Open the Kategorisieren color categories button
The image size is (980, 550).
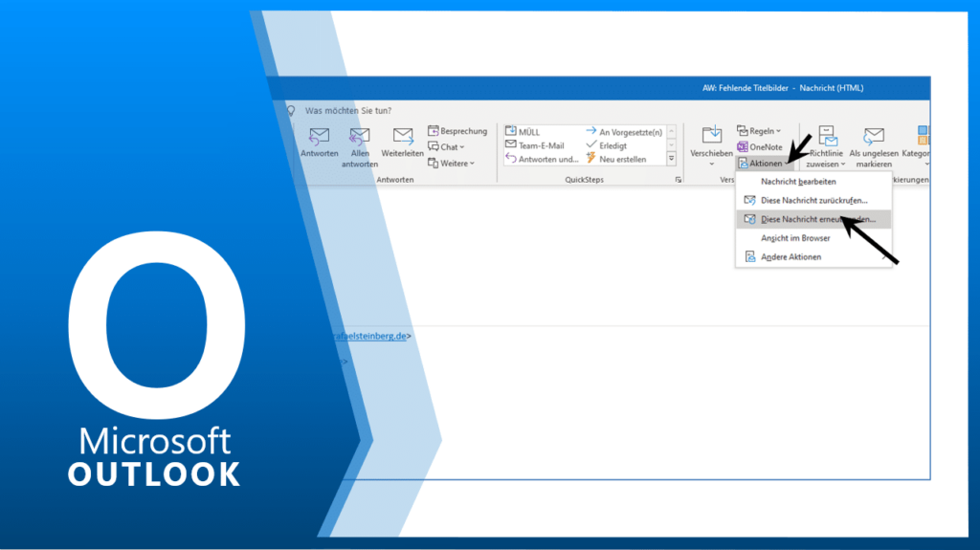click(x=918, y=147)
